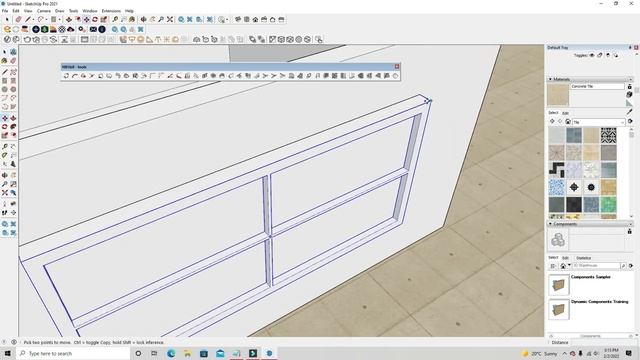Open the File menu
This screenshot has width=640, height=360.
5,11
